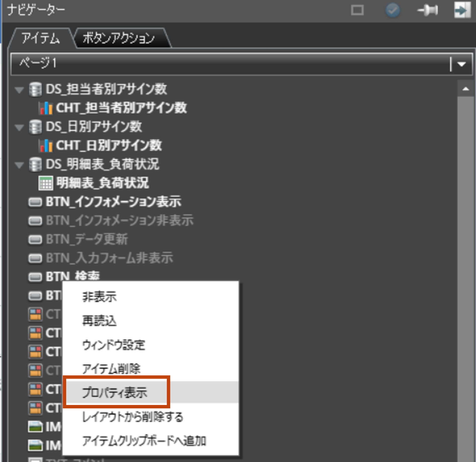
Task: Click button icon beside the 非表示 menu entry
Action: [35, 296]
